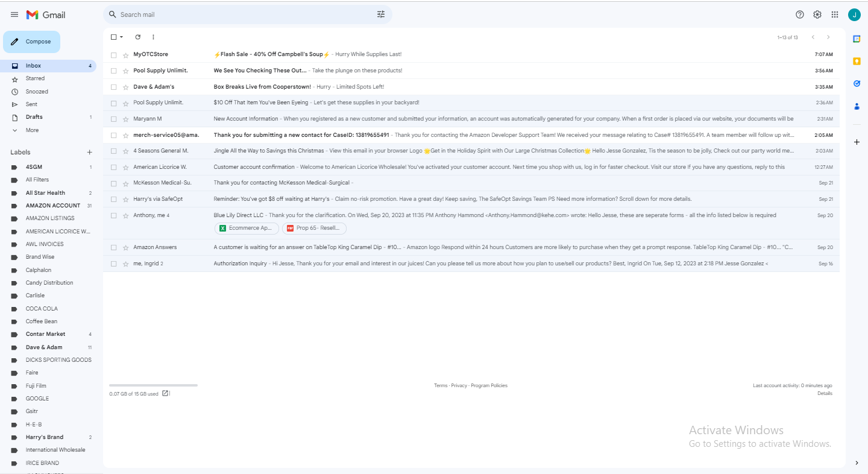Image resolution: width=868 pixels, height=474 pixels.
Task: Open the Flash Sale Campbell's Soup email
Action: point(471,55)
